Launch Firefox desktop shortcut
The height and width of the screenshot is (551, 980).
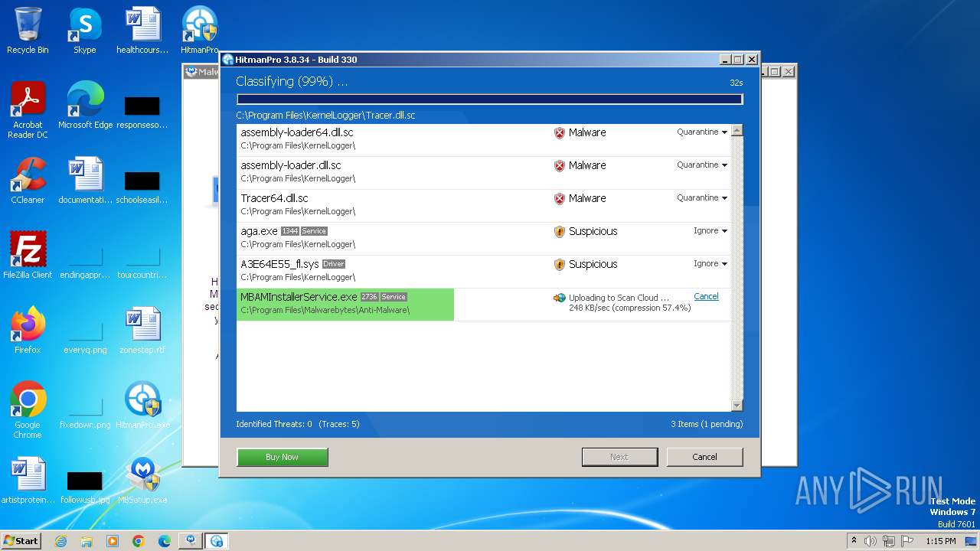point(28,331)
